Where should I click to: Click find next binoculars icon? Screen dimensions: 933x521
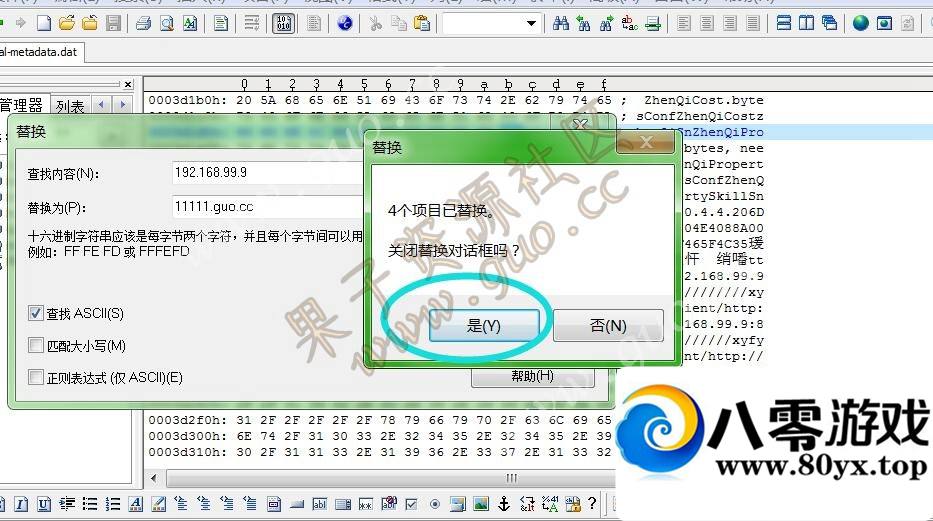606,23
